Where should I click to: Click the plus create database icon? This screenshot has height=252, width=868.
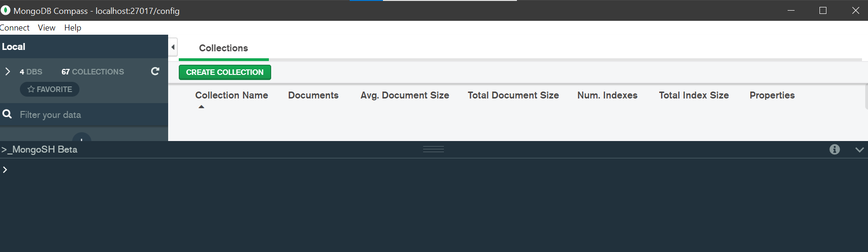(x=82, y=138)
